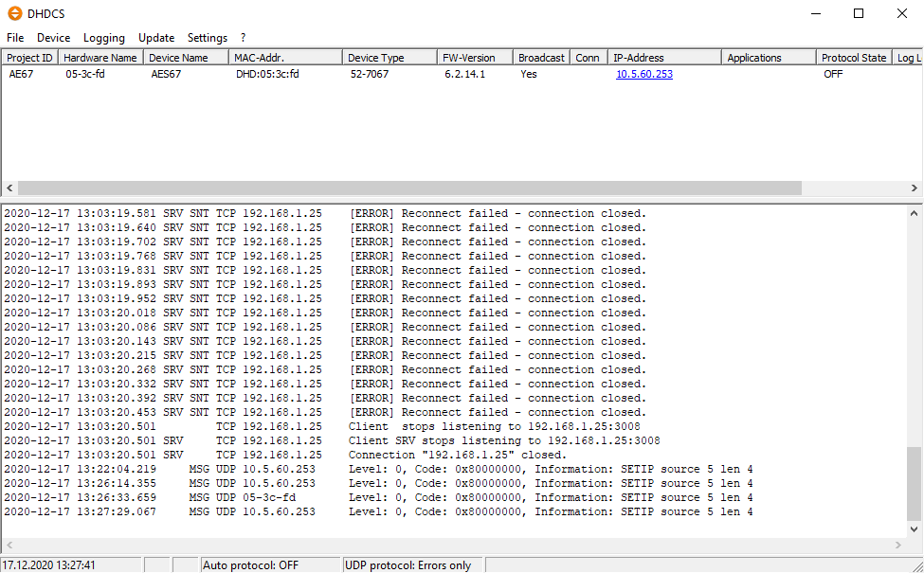Select log line timestamped 13:22:04.219

[378, 470]
